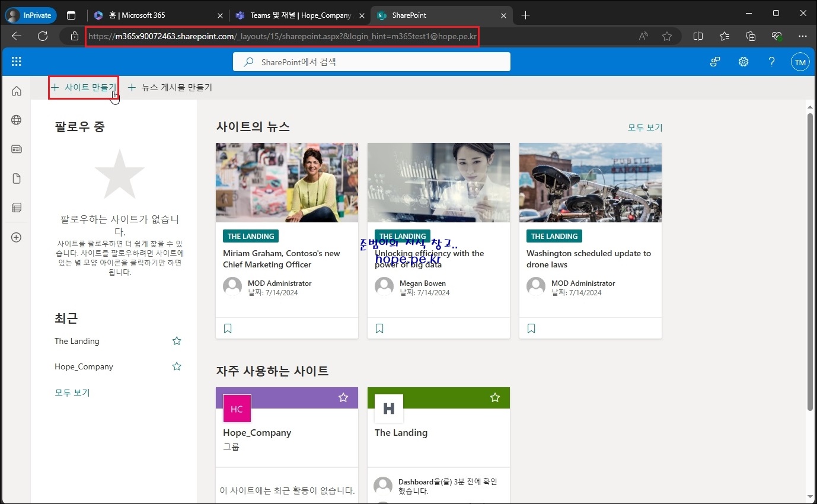Close the Microsoft 365 home tab
Image resolution: width=817 pixels, height=504 pixels.
click(220, 15)
